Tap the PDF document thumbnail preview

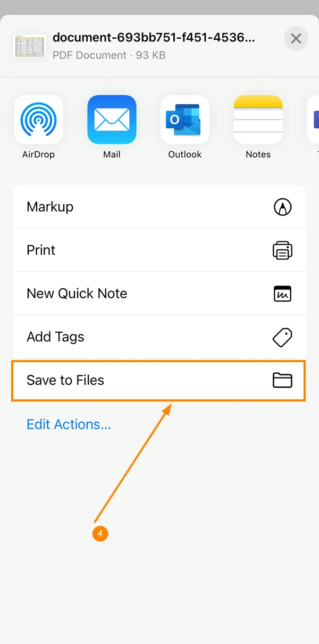coord(29,46)
